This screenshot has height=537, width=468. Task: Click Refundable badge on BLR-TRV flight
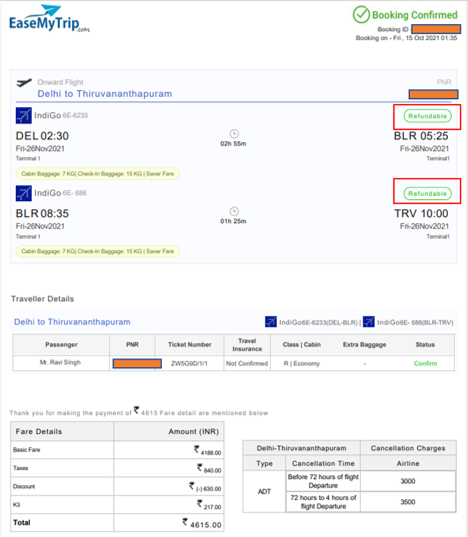tap(427, 193)
